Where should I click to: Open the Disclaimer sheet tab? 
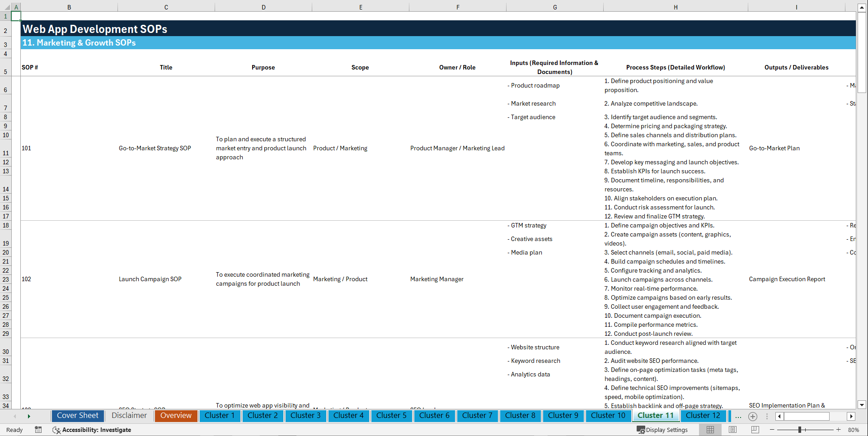(x=129, y=416)
